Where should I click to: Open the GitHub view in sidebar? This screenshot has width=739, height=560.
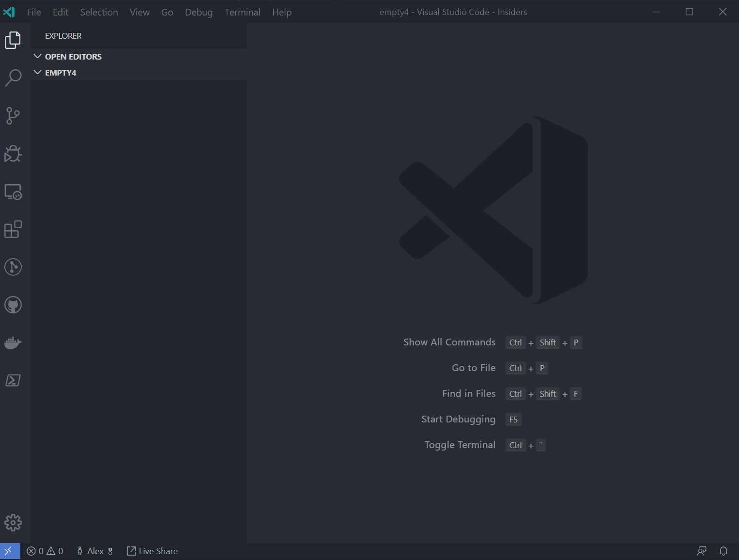(x=13, y=305)
